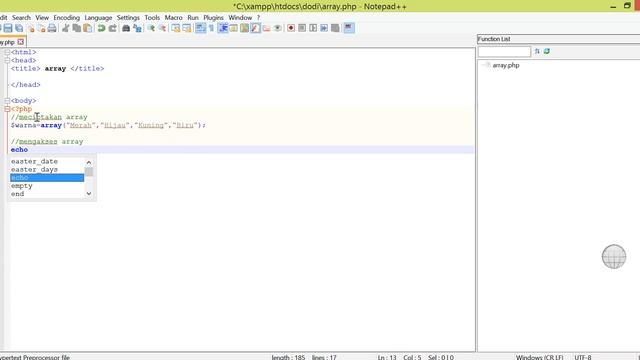Click the Paste clipboard icon

(87, 28)
